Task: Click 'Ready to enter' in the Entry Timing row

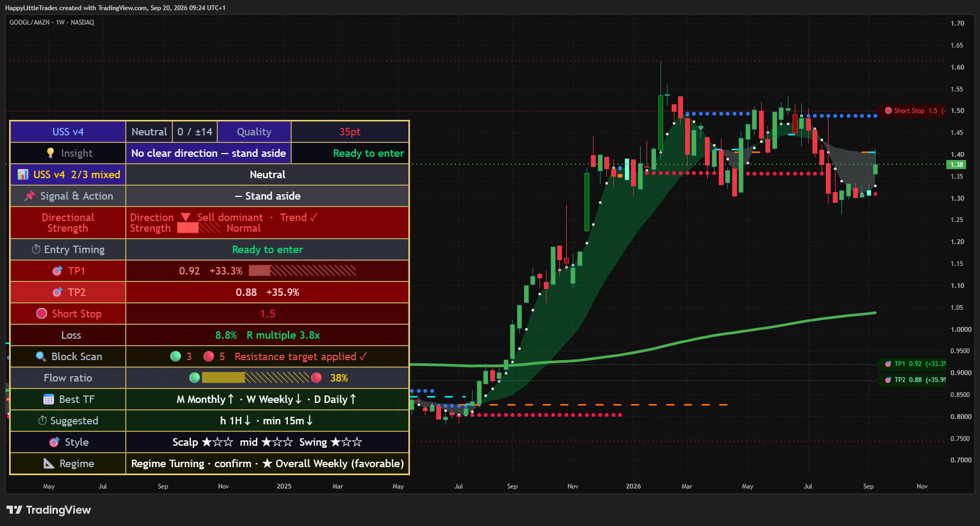Action: (268, 249)
